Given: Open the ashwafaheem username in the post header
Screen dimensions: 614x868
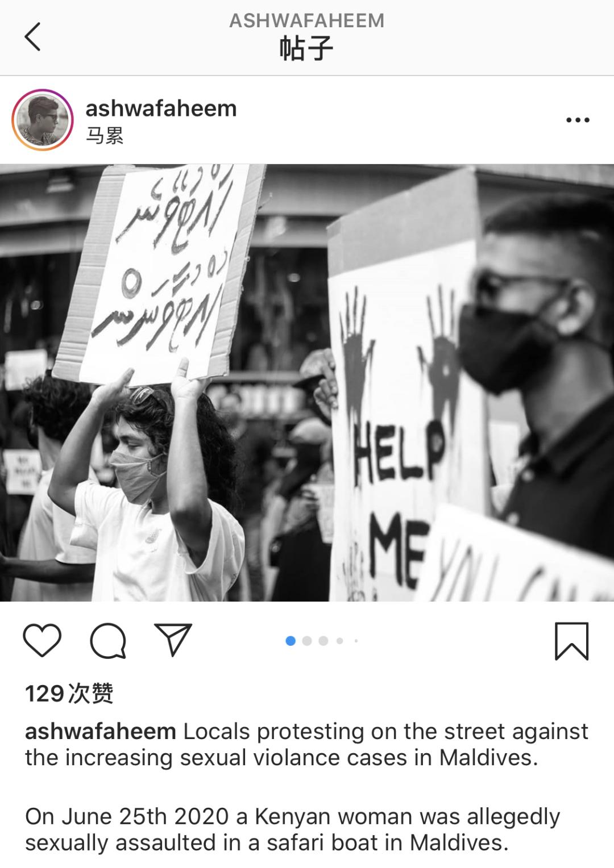Looking at the screenshot, I should pyautogui.click(x=161, y=108).
